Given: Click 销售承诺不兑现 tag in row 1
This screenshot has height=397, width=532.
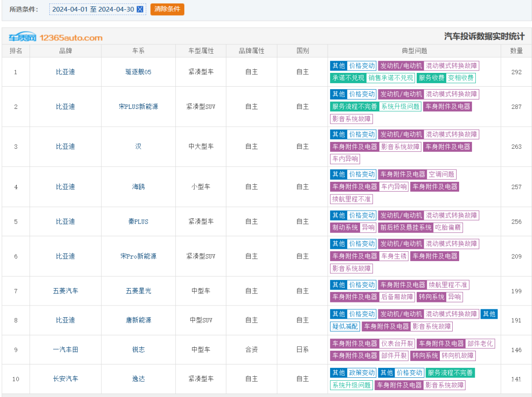Looking at the screenshot, I should (x=391, y=78).
